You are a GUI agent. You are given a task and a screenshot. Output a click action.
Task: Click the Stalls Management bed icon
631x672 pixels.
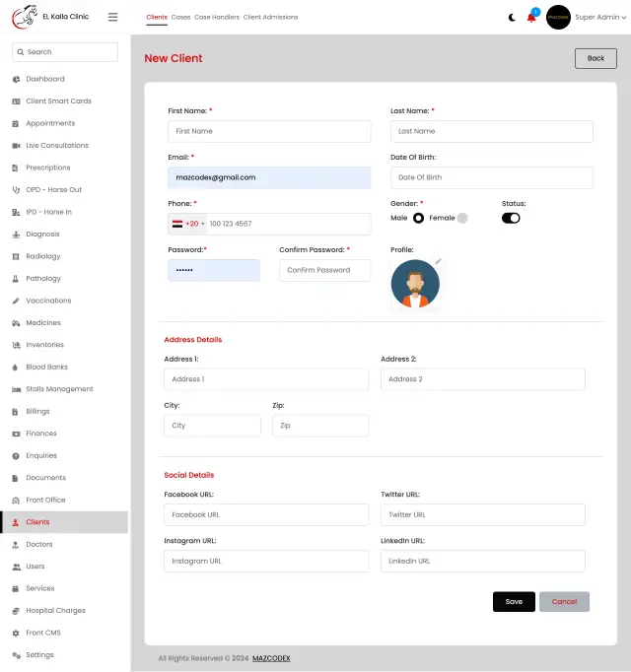point(17,389)
